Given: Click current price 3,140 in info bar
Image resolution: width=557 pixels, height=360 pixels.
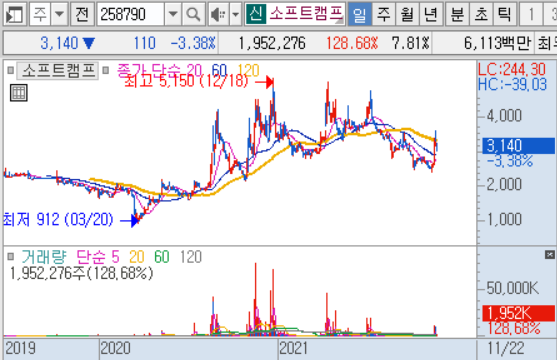Looking at the screenshot, I should [x=59, y=43].
